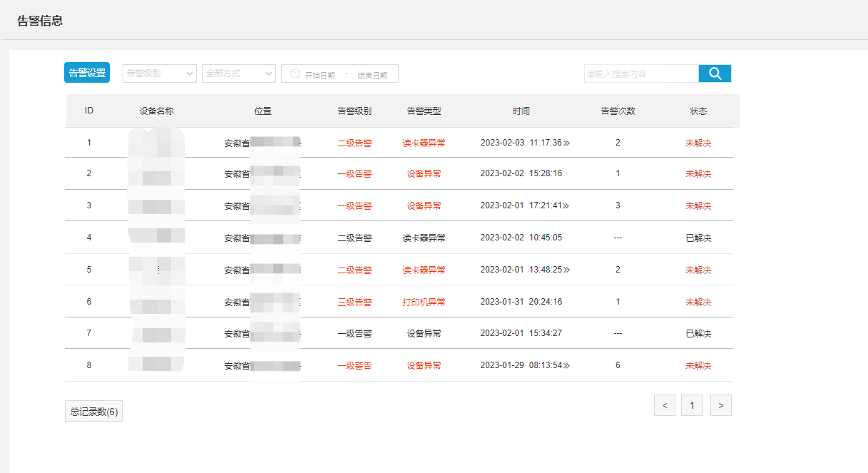This screenshot has height=473, width=868.
Task: Click the 总记录数(6) button
Action: pos(93,412)
